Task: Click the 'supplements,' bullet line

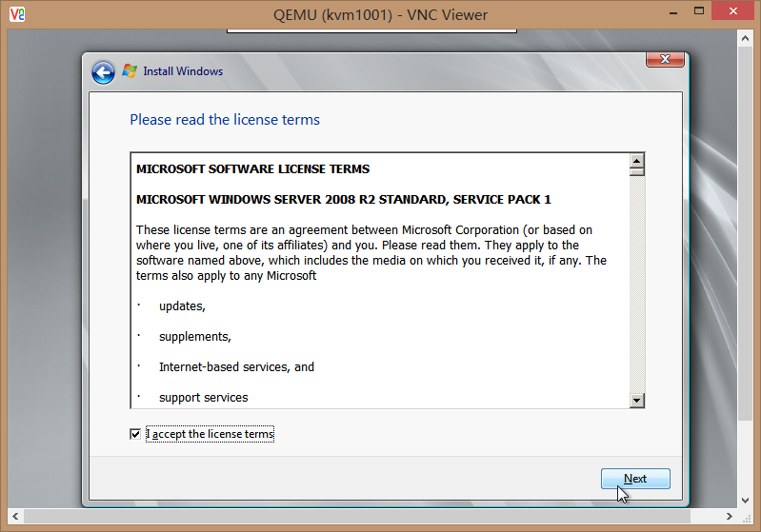Action: click(x=194, y=337)
